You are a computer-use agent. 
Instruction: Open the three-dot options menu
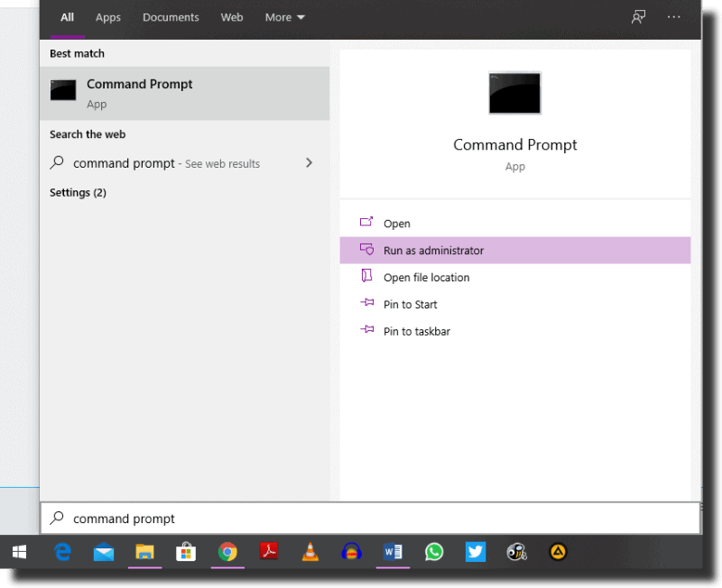point(673,17)
